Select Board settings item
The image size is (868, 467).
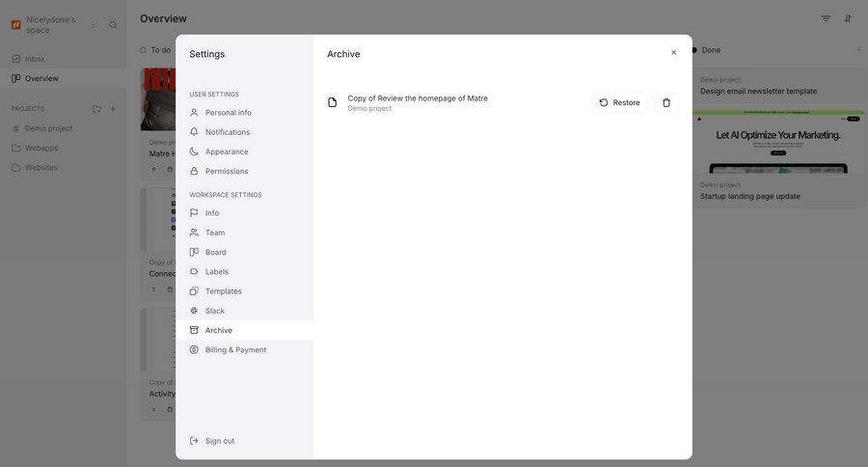pos(215,252)
